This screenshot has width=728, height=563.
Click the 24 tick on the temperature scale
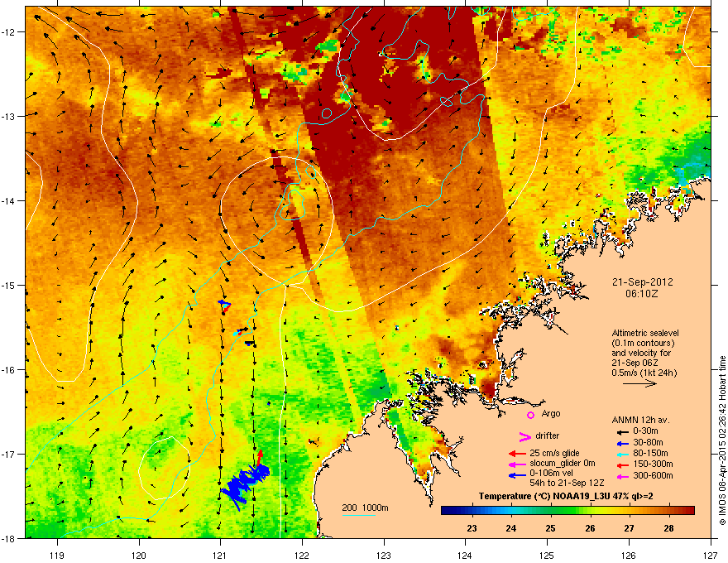(x=510, y=528)
